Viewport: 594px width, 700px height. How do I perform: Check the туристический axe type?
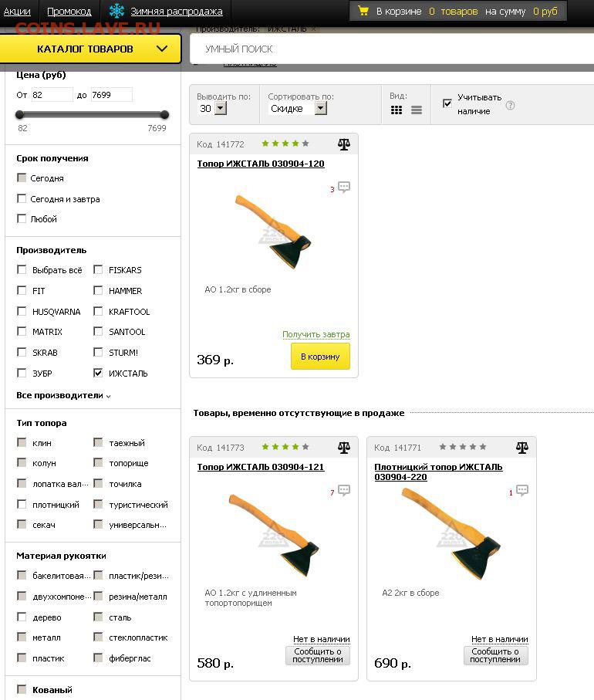click(98, 504)
